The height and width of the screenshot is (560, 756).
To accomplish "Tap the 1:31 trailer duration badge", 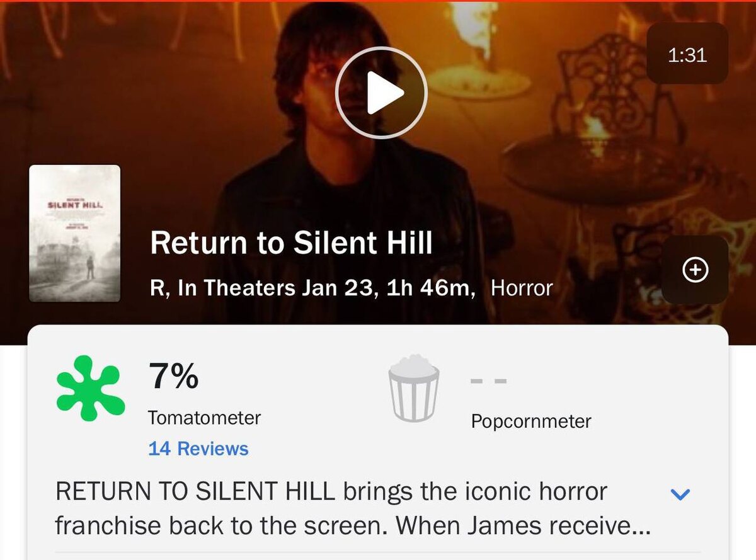I will [687, 54].
